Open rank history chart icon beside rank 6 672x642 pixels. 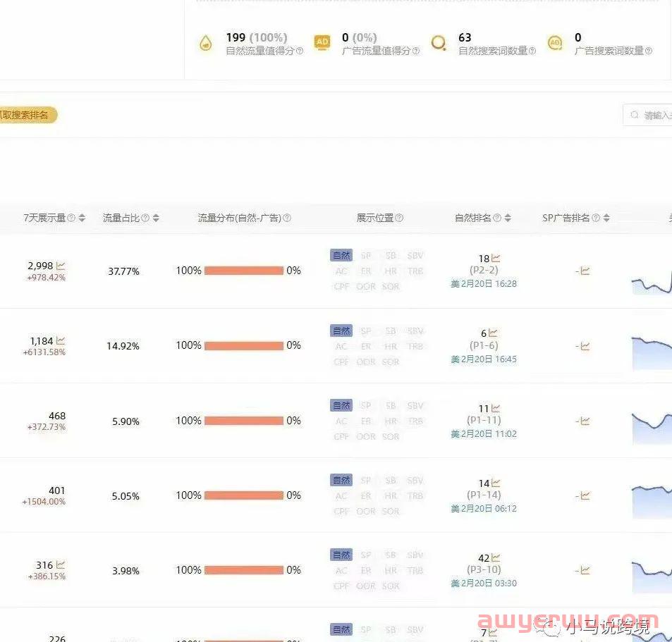click(493, 333)
